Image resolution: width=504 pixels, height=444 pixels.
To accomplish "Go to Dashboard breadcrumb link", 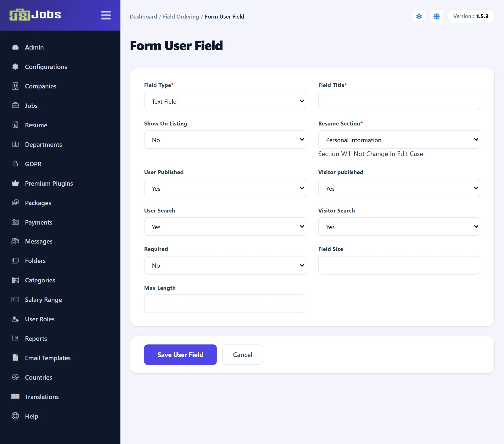I will coord(143,17).
